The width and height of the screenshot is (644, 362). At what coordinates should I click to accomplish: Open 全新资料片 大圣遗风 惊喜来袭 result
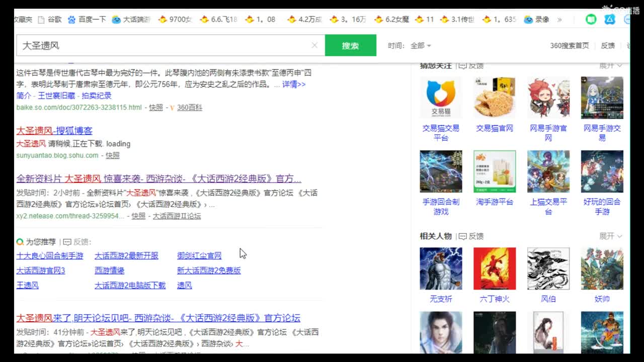pyautogui.click(x=159, y=178)
